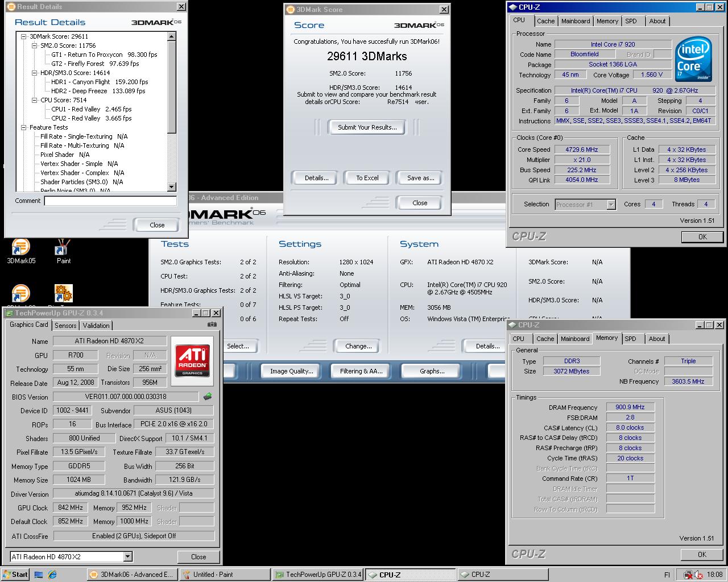The width and height of the screenshot is (728, 582).
Task: Close the Score window with Close button
Action: pos(420,203)
